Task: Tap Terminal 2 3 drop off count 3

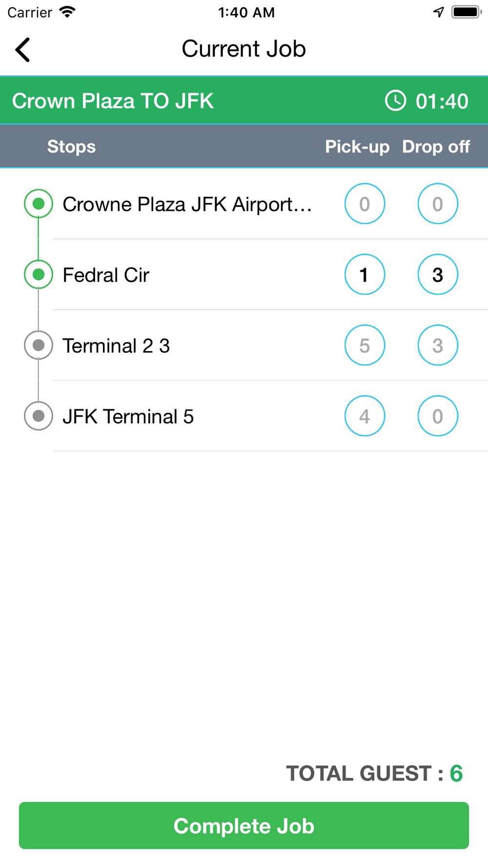Action: (x=438, y=345)
